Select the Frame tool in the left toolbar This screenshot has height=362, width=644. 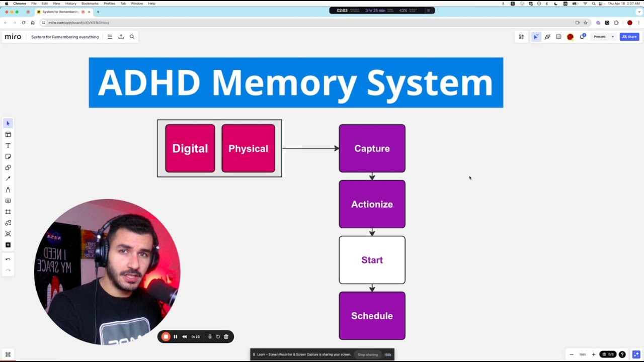pos(8,212)
